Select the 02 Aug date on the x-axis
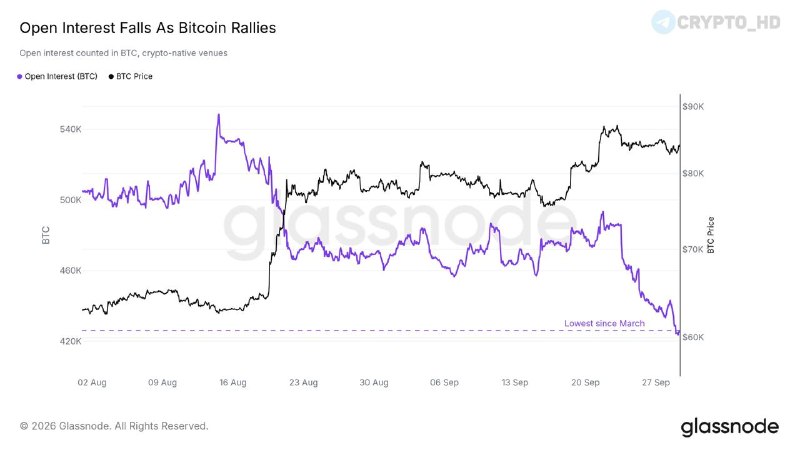This screenshot has height=450, width=800. [92, 382]
